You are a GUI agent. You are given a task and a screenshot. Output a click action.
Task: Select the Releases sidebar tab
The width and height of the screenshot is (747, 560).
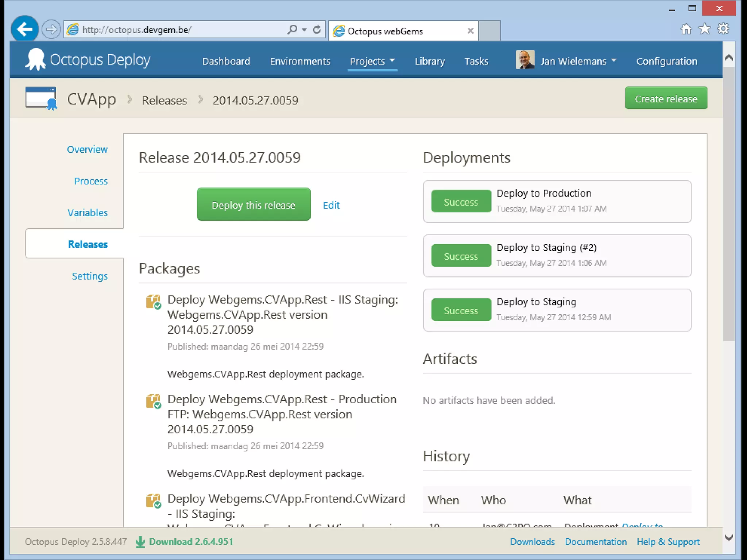[x=74, y=244]
